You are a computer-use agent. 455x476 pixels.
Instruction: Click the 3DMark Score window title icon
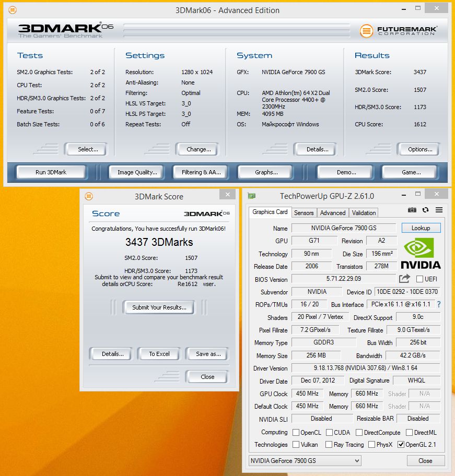click(x=89, y=196)
